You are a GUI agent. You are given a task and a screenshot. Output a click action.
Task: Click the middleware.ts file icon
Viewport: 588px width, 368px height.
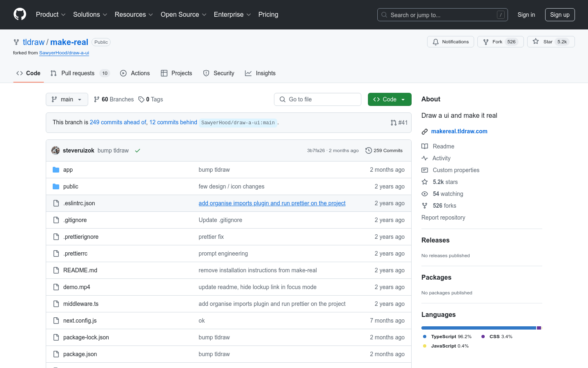point(56,304)
